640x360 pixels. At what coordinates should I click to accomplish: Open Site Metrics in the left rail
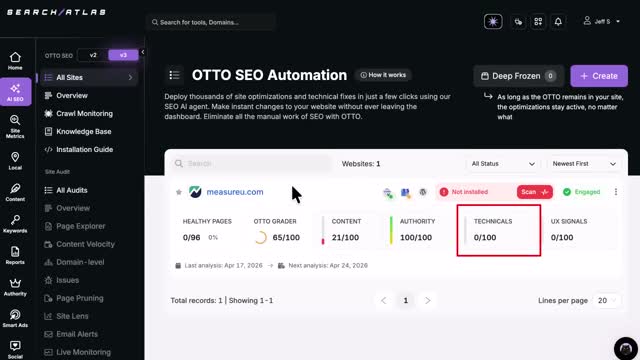point(15,127)
